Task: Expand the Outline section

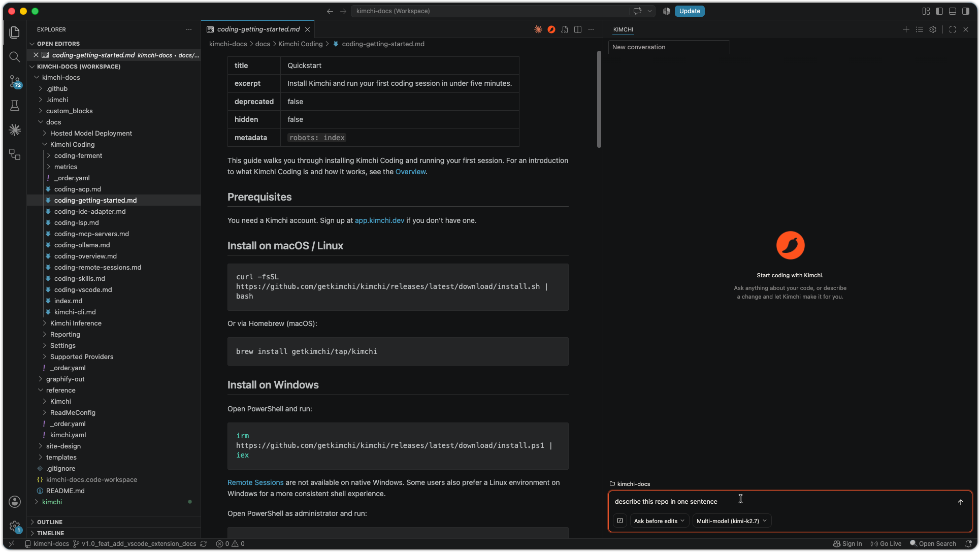Action: coord(50,522)
